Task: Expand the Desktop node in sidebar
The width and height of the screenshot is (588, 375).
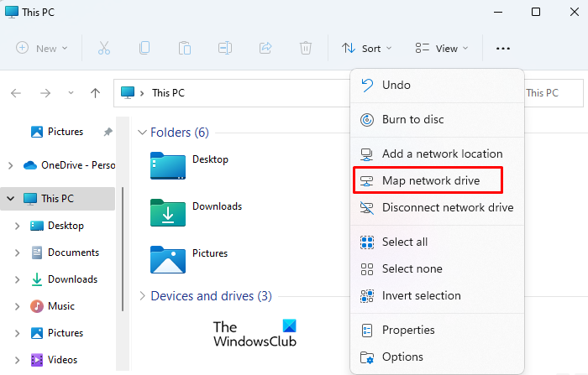Action: [17, 226]
